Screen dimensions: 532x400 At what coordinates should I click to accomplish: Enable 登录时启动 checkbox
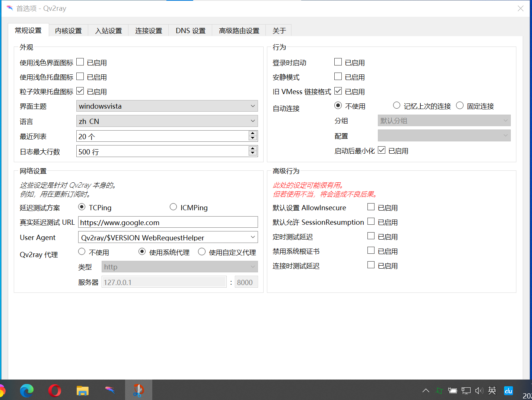tap(338, 61)
